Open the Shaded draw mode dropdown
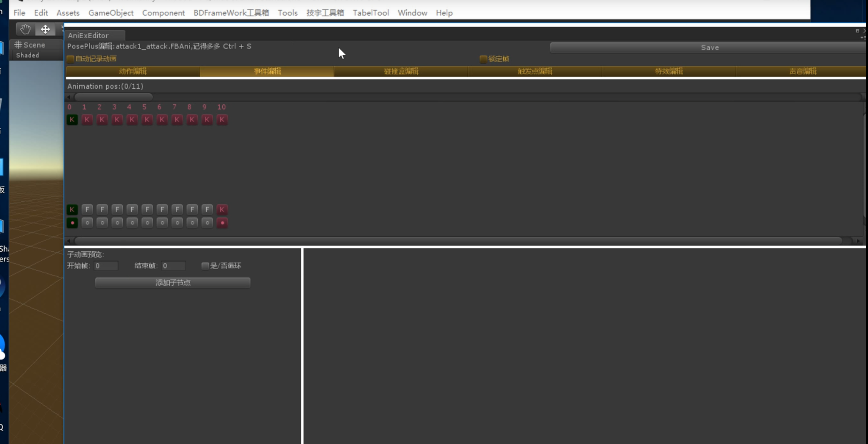This screenshot has height=444, width=868. (x=28, y=55)
